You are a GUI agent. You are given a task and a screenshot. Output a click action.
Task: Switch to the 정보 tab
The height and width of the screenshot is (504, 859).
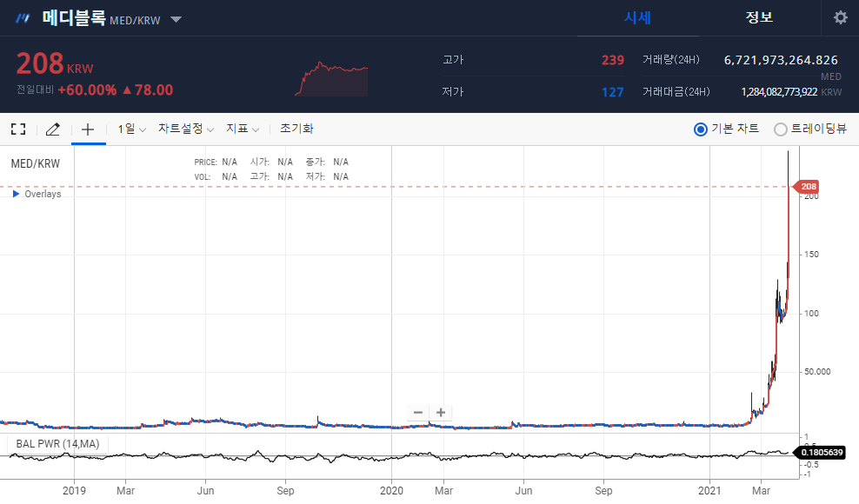coord(759,17)
